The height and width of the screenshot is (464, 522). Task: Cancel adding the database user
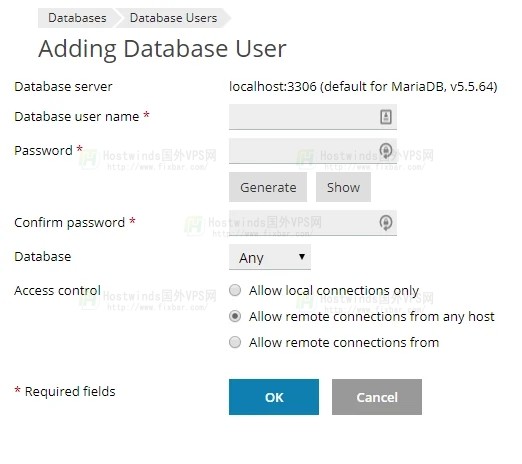click(x=377, y=397)
